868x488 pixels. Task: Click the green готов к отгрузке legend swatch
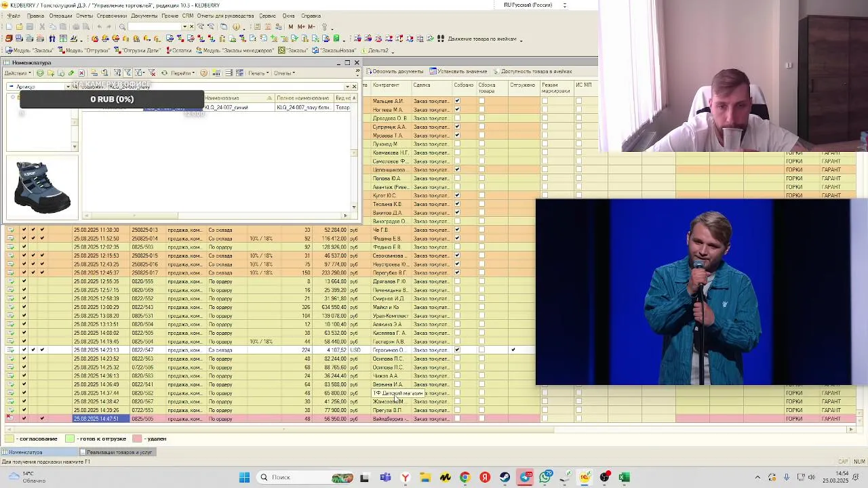point(69,439)
